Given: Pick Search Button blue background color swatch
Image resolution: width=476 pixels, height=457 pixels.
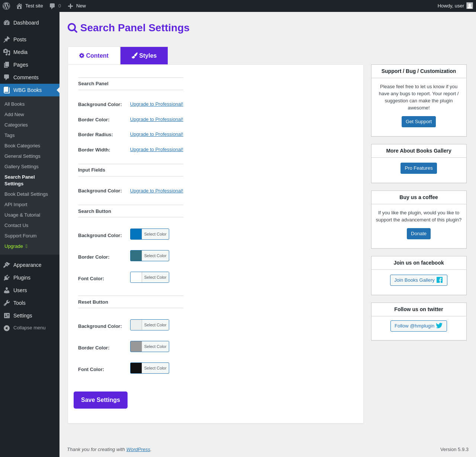Looking at the screenshot, I should 136,234.
